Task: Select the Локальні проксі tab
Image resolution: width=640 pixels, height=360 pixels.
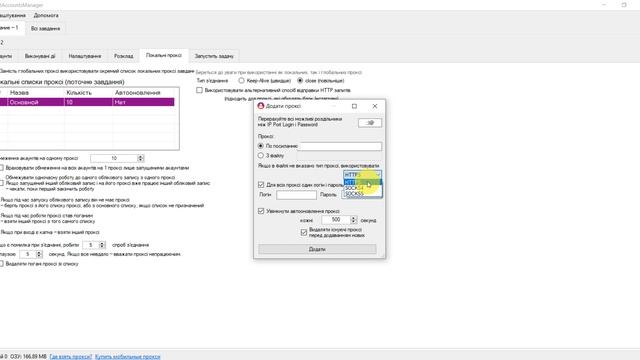Action: pyautogui.click(x=164, y=55)
